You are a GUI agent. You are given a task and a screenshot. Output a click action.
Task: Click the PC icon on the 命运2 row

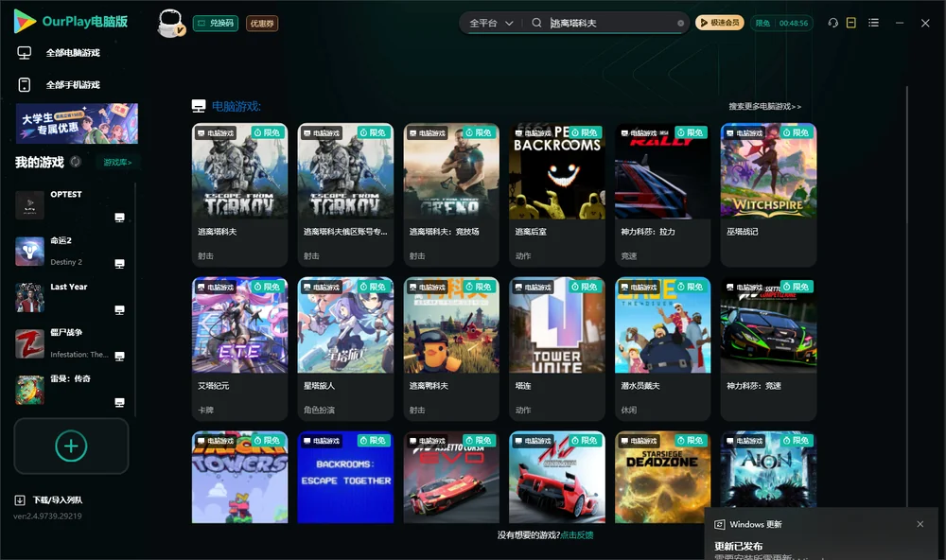pyautogui.click(x=119, y=264)
